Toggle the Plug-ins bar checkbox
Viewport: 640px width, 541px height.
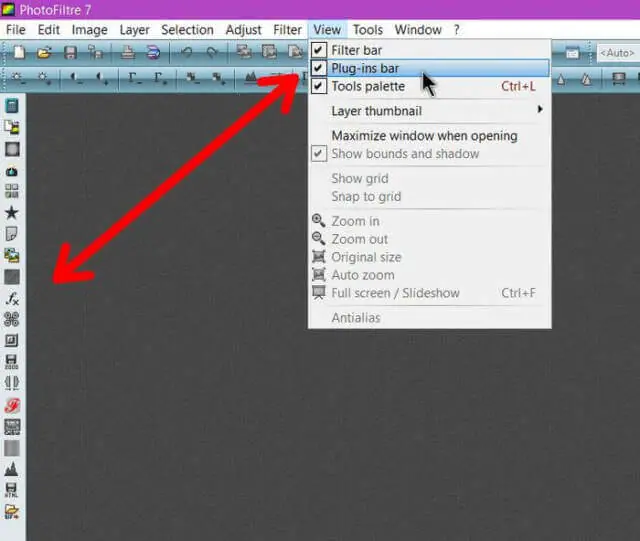319,68
